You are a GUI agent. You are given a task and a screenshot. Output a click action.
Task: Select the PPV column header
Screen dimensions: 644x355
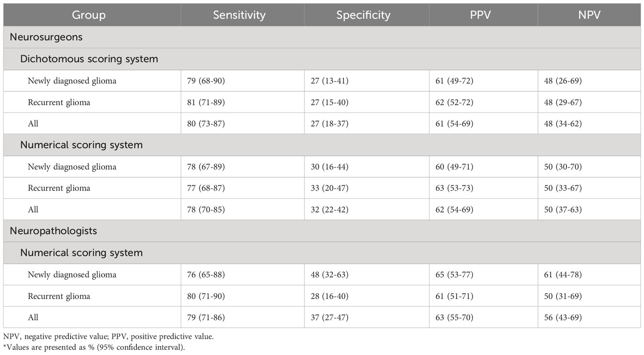click(x=483, y=15)
